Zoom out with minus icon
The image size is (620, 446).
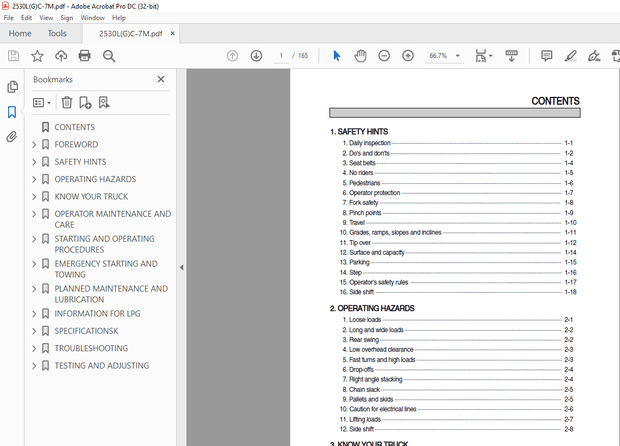click(x=384, y=56)
